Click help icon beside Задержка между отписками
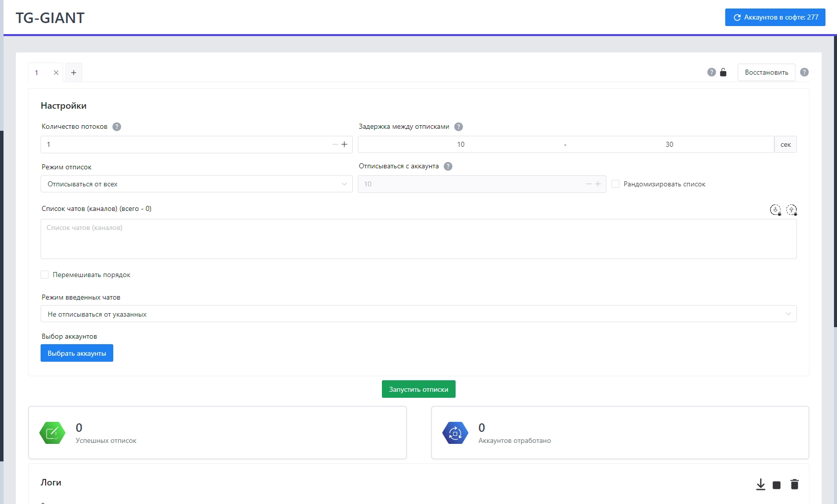This screenshot has width=837, height=504. [459, 127]
